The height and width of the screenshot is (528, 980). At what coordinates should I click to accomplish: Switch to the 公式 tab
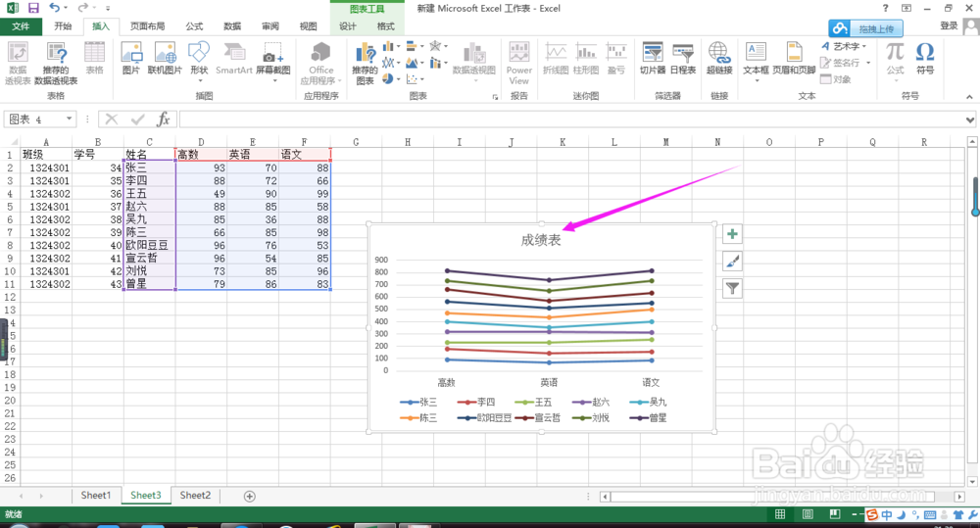pos(194,26)
